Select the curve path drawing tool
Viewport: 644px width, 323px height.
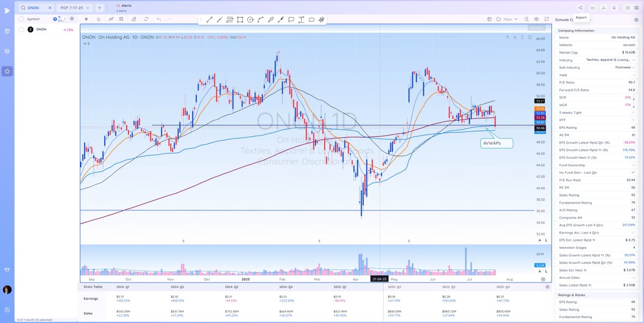pyautogui.click(x=260, y=19)
